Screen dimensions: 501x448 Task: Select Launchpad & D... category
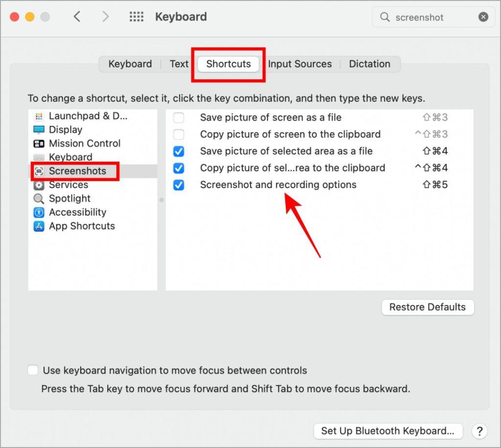92,116
